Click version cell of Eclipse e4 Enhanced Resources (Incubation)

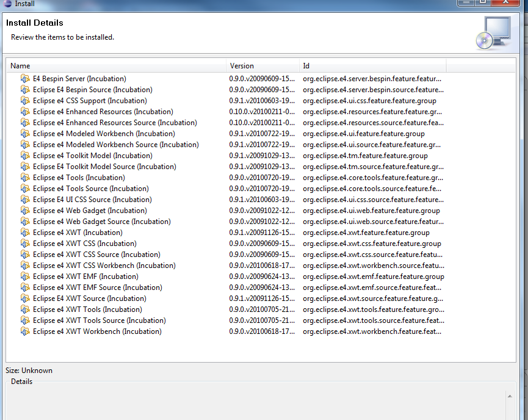(262, 112)
